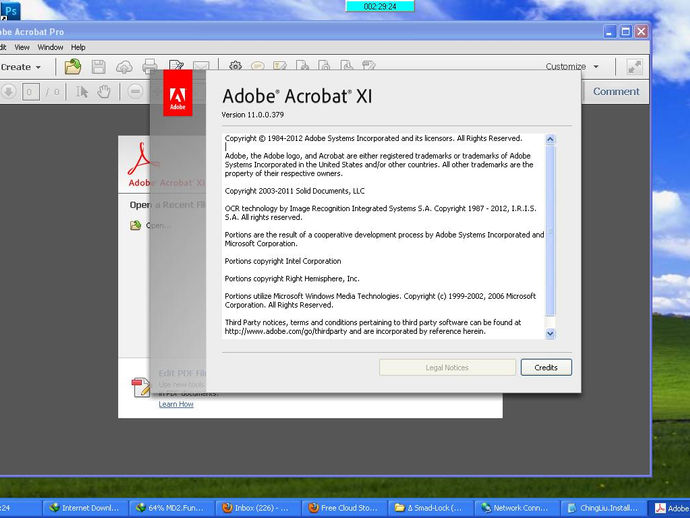Screen dimensions: 690x518
Task: Click the Legal Notices button
Action: (447, 367)
